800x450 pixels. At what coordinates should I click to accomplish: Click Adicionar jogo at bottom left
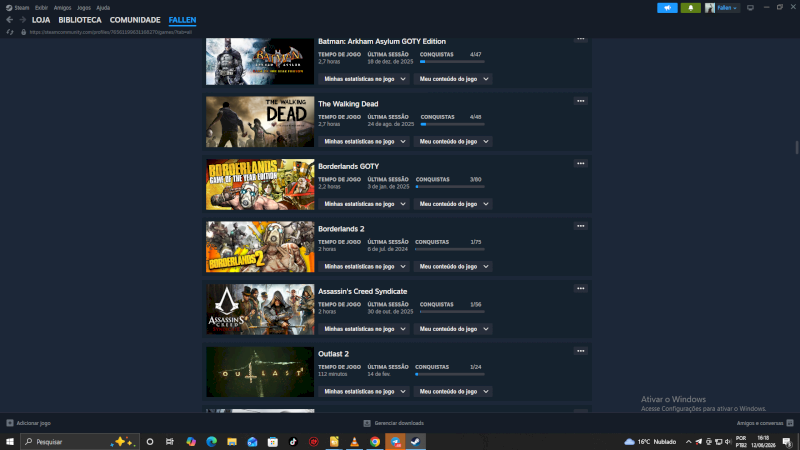(x=29, y=423)
